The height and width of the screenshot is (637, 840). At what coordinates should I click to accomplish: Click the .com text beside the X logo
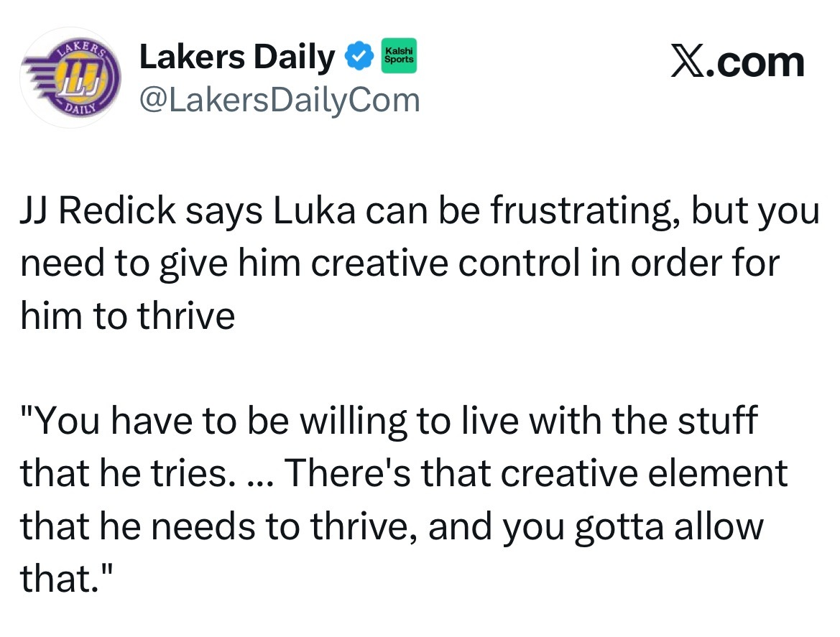755,62
